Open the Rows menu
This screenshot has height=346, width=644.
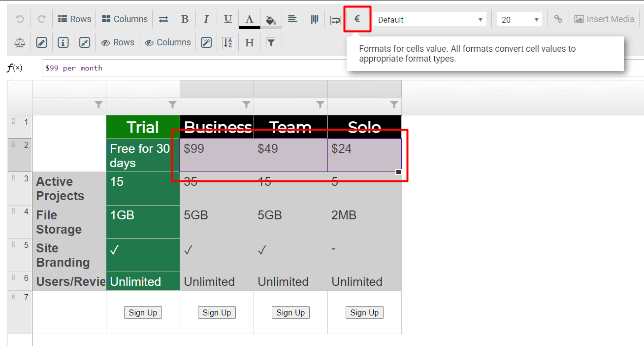tap(74, 19)
